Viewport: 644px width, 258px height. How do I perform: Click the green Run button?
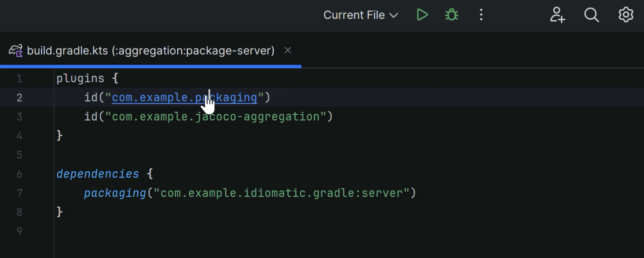pyautogui.click(x=422, y=15)
